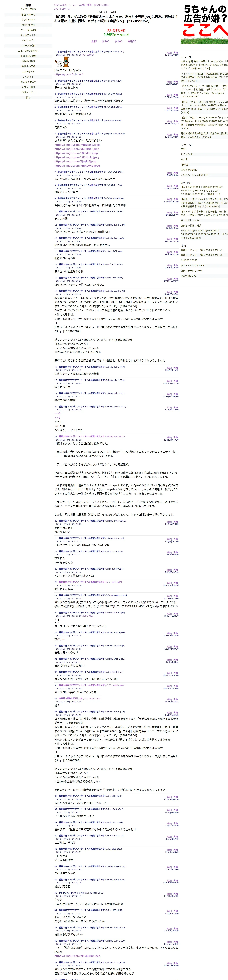
Task: Show the latest posts with 最新50
Action: pyautogui.click(x=132, y=41)
